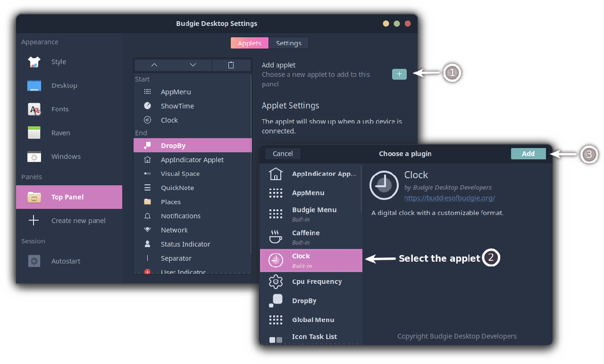
Task: Switch to the Applets tab
Action: tap(250, 43)
